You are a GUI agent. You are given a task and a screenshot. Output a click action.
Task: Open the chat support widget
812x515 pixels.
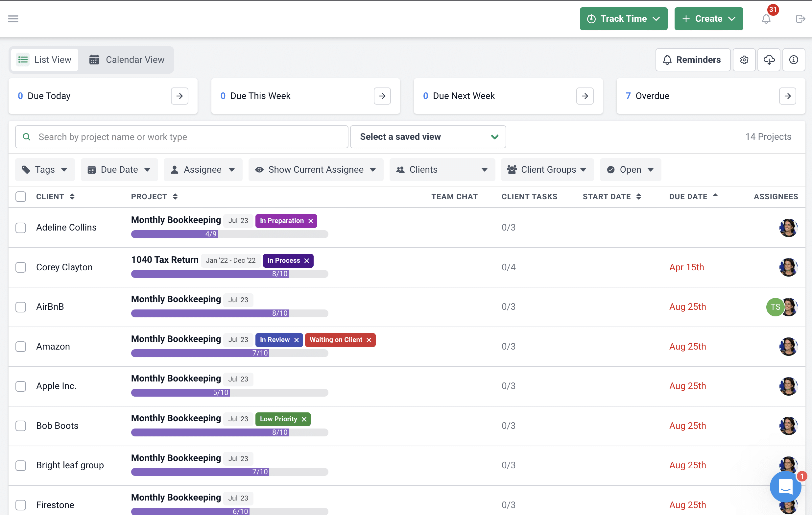click(x=785, y=487)
